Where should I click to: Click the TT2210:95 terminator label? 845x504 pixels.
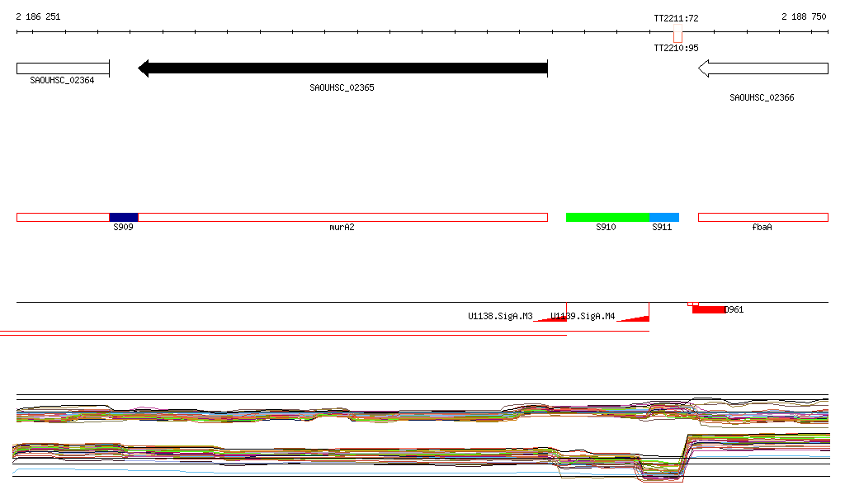[676, 48]
